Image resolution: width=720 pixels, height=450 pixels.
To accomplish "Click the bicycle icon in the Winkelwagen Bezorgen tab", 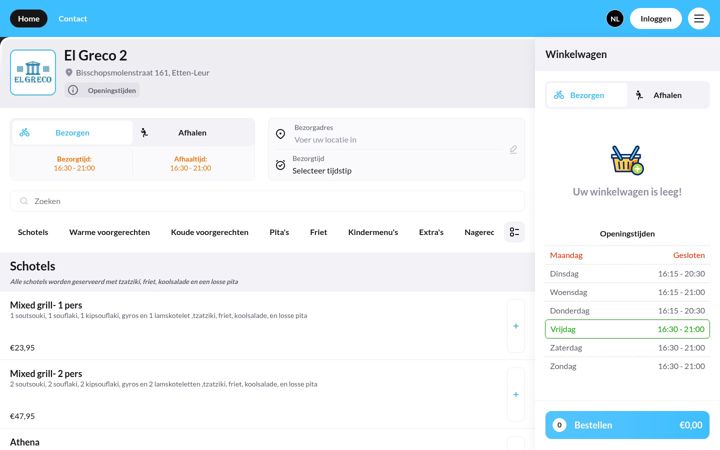I will tap(559, 95).
